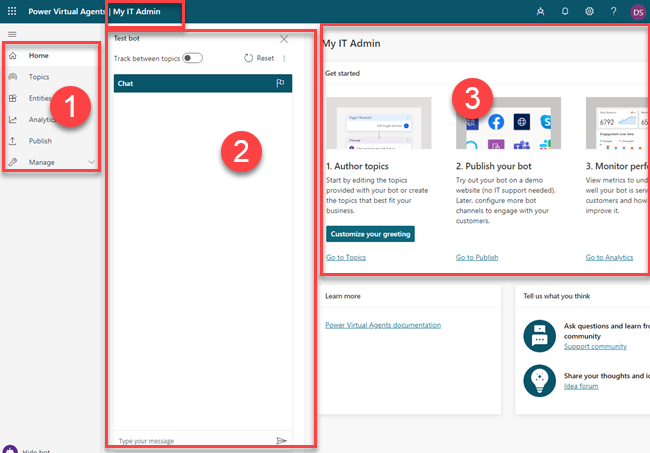Follow the Go to Publish link
Image resolution: width=650 pixels, height=453 pixels.
pos(477,257)
